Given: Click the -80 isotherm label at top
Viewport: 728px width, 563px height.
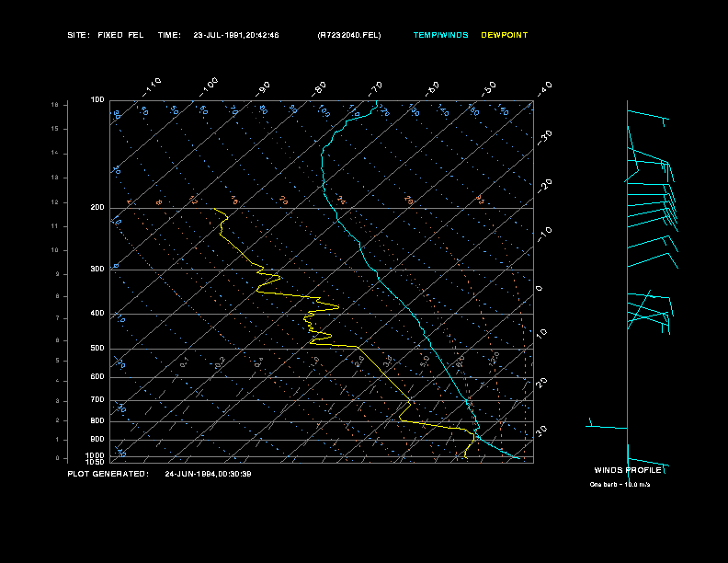Looking at the screenshot, I should [x=319, y=89].
